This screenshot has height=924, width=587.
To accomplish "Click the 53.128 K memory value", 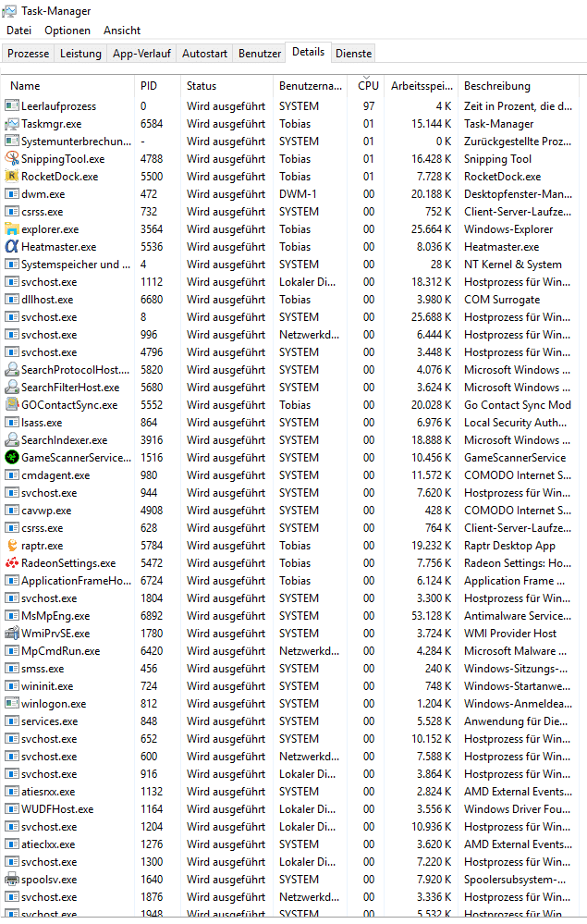I will click(x=431, y=616).
